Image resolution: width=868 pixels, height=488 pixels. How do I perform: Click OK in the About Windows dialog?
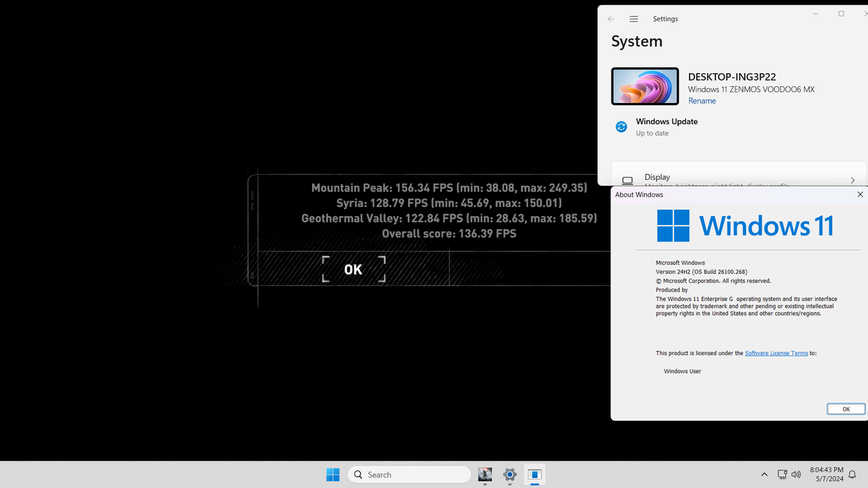846,409
